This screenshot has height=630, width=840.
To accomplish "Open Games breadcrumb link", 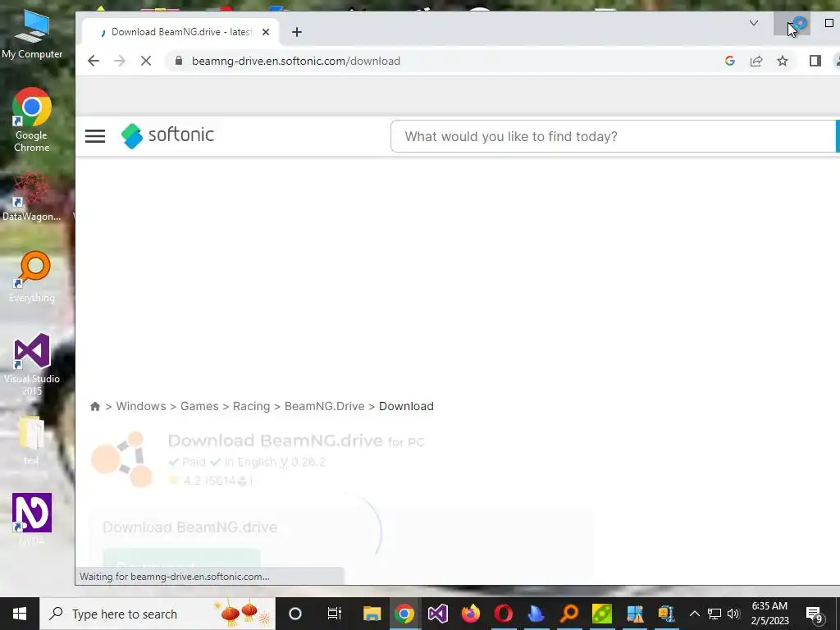I will pos(199,406).
